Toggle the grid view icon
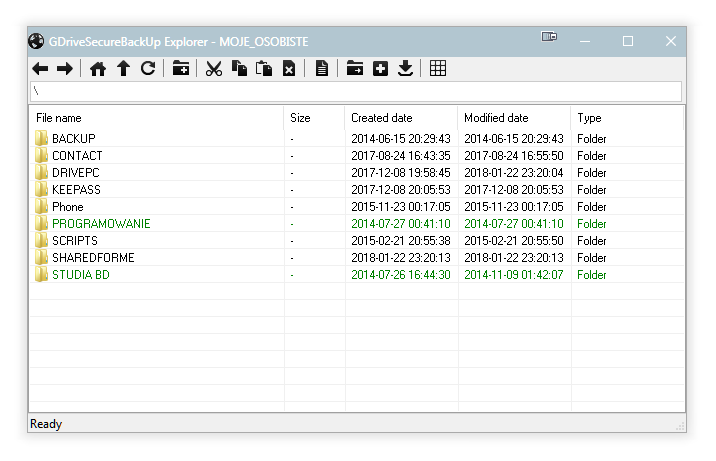 [438, 68]
